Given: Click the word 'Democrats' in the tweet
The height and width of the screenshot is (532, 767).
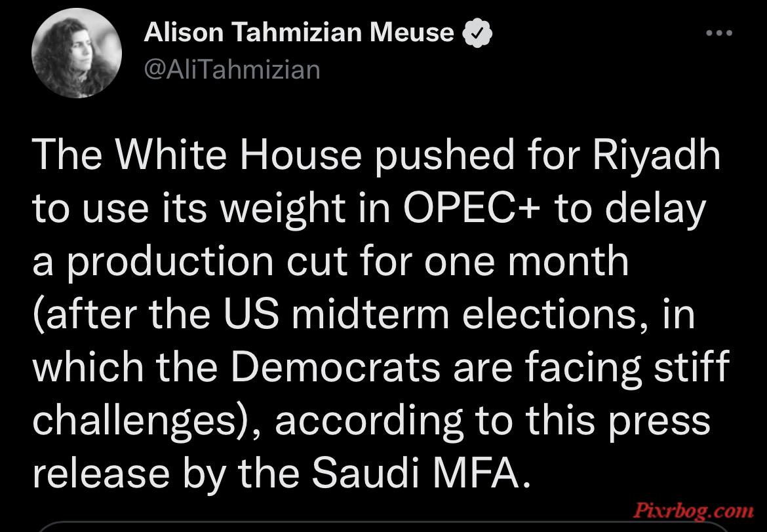Looking at the screenshot, I should coord(335,367).
